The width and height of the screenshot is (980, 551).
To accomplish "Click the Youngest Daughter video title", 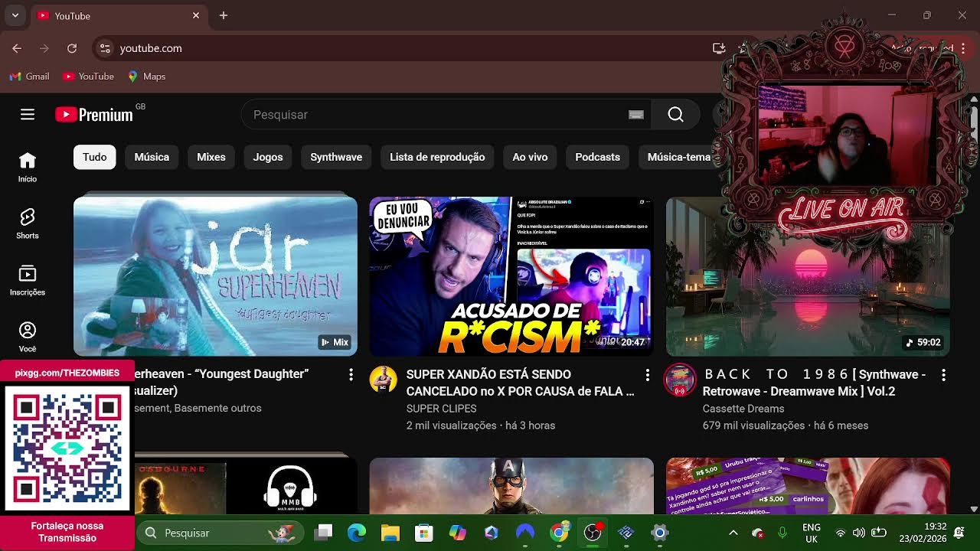I will (x=221, y=382).
